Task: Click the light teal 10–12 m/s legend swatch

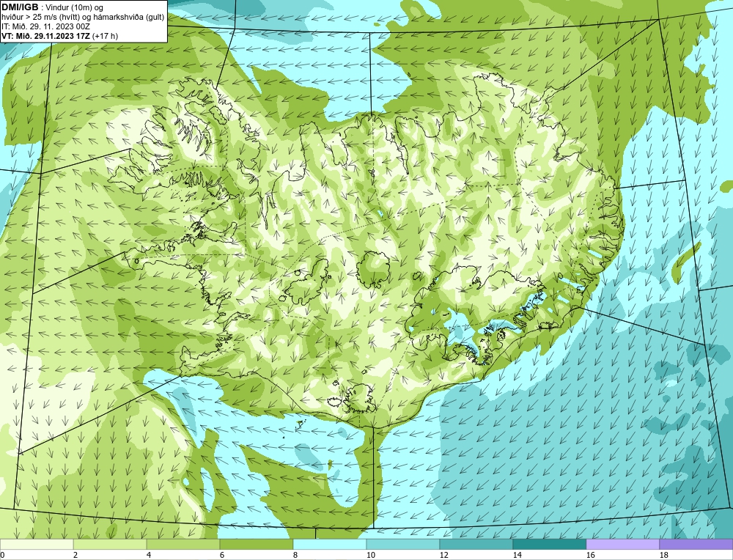Action: tap(403, 544)
